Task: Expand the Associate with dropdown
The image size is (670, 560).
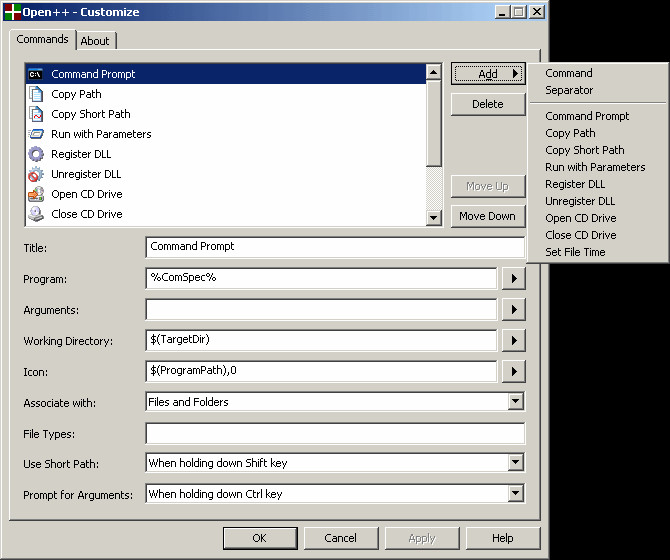Action: coord(516,402)
